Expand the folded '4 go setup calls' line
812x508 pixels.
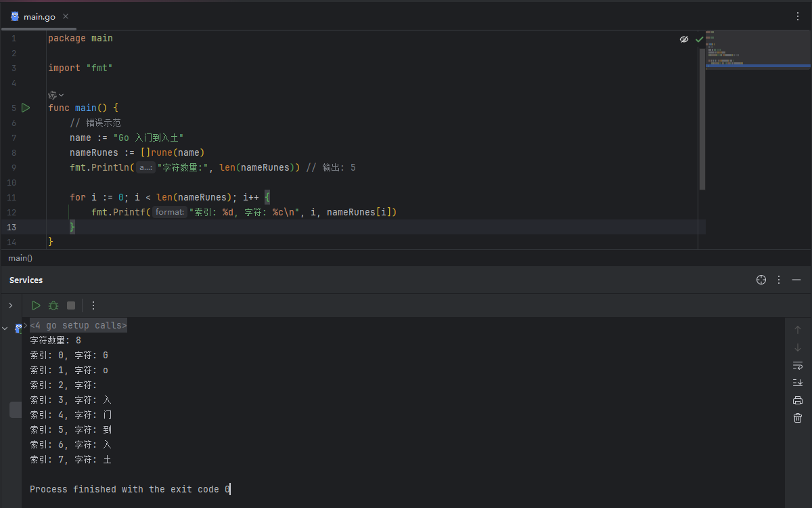pyautogui.click(x=26, y=325)
